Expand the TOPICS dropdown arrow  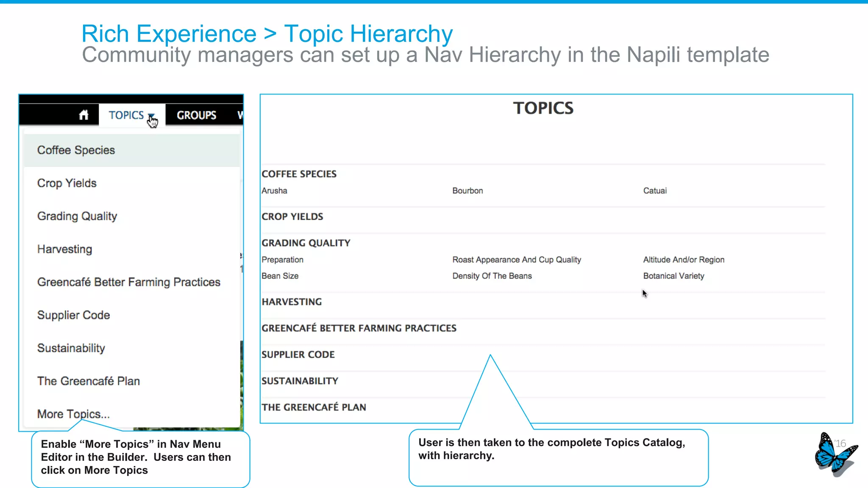tap(151, 115)
